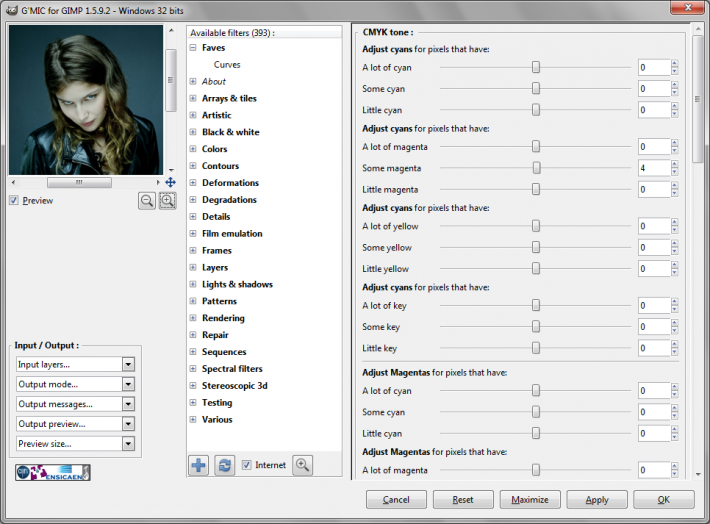Click the Some magenta slider handle set to 4

coord(537,168)
